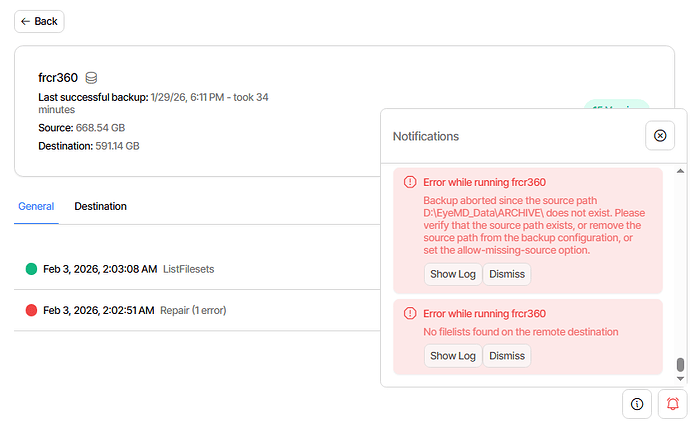Dismiss the source path missing error
The image size is (690, 423).
click(x=507, y=274)
